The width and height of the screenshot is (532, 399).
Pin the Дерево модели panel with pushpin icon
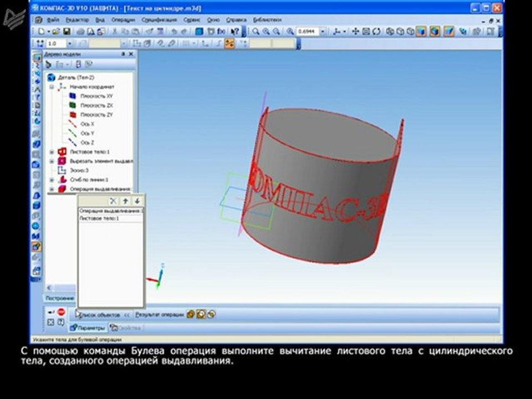click(123, 54)
